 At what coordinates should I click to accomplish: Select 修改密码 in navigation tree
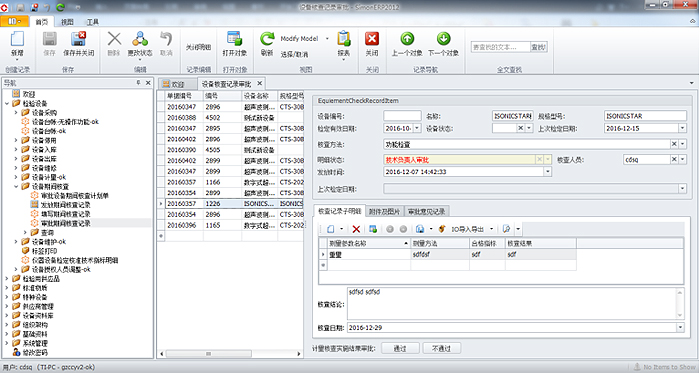pos(35,352)
